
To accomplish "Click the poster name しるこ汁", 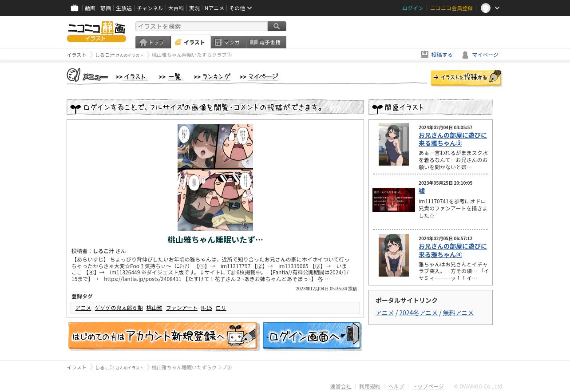I will 103,251.
